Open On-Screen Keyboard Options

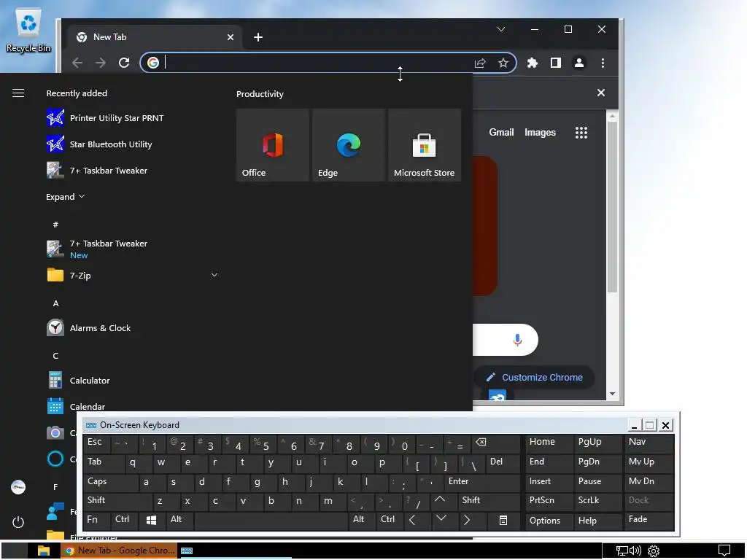click(x=549, y=520)
